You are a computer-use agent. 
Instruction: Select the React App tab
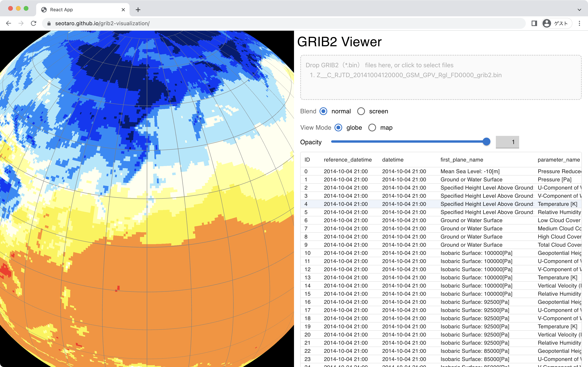(x=83, y=10)
